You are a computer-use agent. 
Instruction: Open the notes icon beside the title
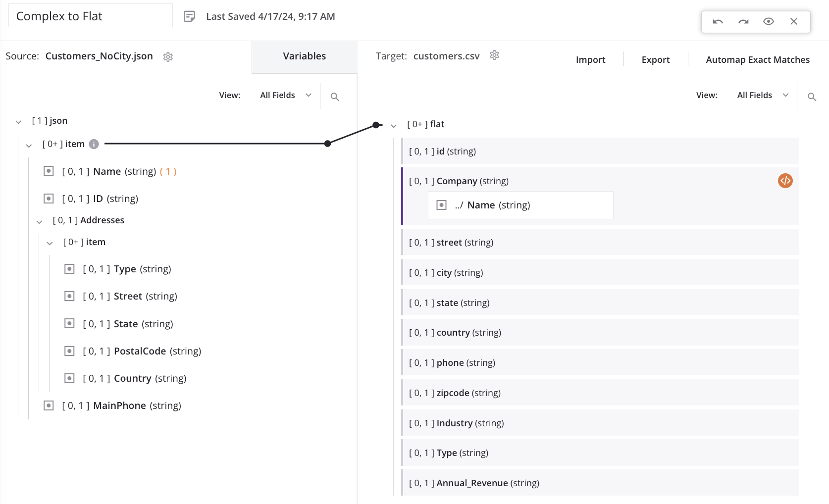[189, 16]
